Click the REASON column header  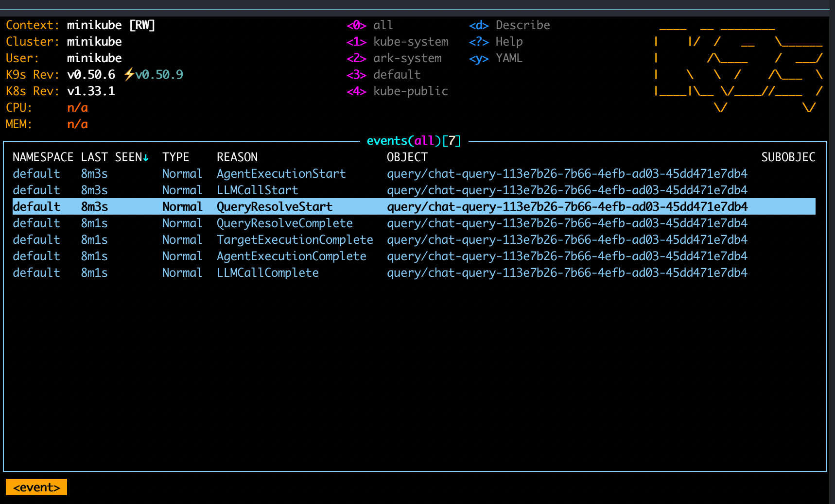tap(237, 157)
